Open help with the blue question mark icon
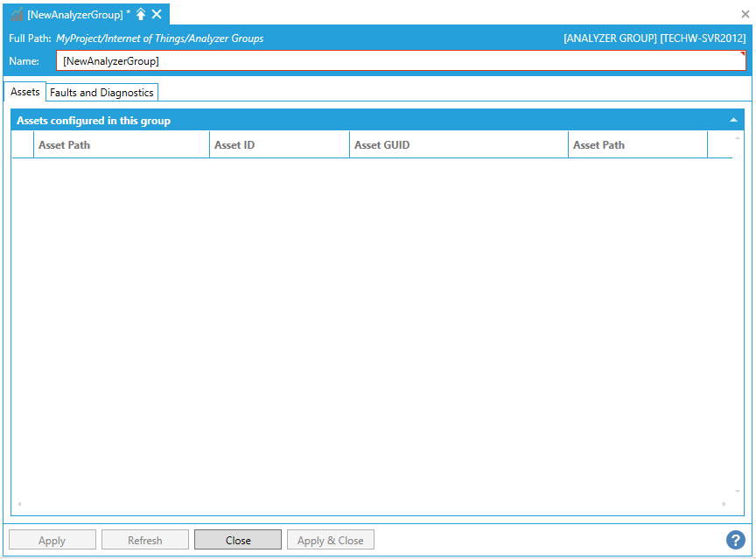 pos(736,540)
